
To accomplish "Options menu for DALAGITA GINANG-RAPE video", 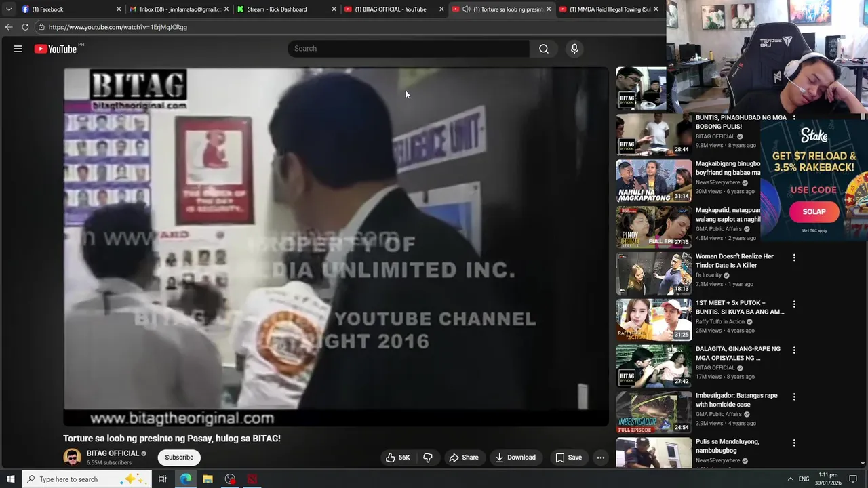I will click(x=794, y=350).
